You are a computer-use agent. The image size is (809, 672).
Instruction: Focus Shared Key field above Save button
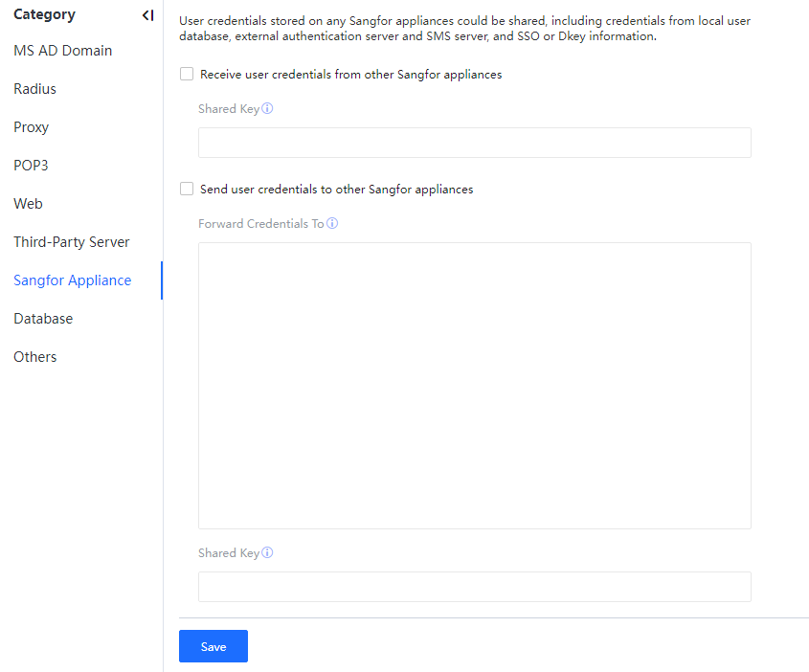(474, 587)
